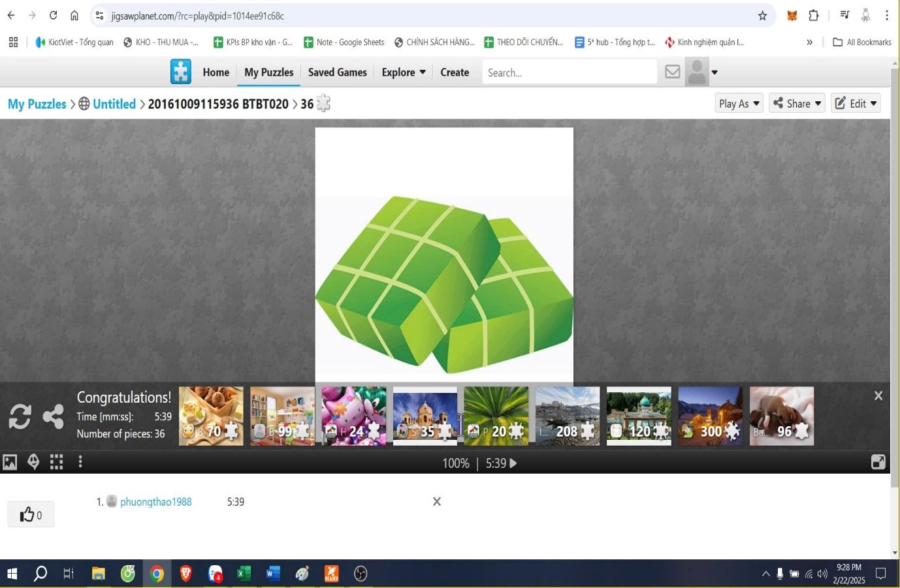Show the puzzle image preview icon
Viewport: 900px width, 588px height.
pyautogui.click(x=10, y=462)
